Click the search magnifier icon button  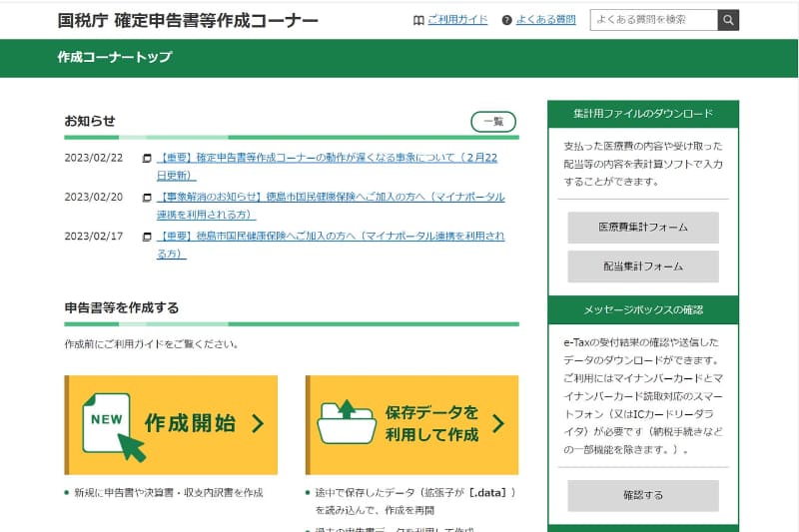[728, 20]
